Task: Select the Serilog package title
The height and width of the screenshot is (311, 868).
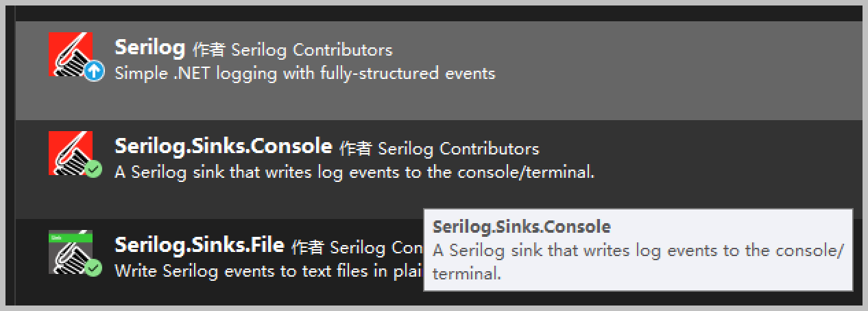Action: pos(150,48)
